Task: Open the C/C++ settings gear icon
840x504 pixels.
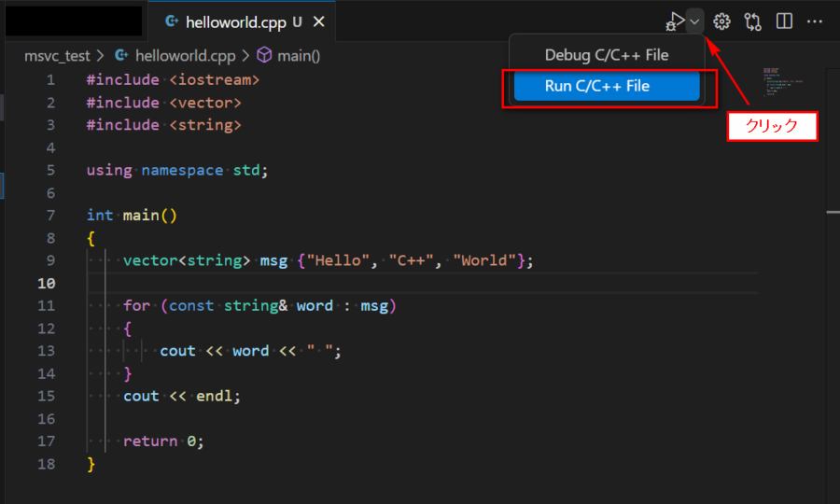Action: coord(721,21)
